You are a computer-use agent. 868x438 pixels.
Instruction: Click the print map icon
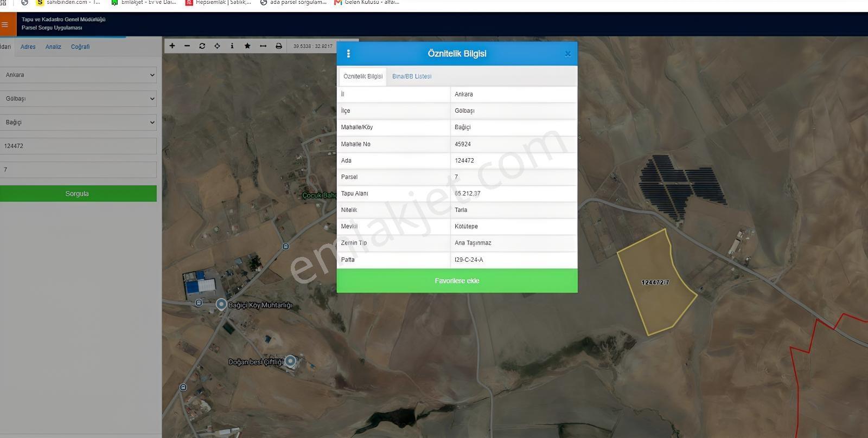279,46
